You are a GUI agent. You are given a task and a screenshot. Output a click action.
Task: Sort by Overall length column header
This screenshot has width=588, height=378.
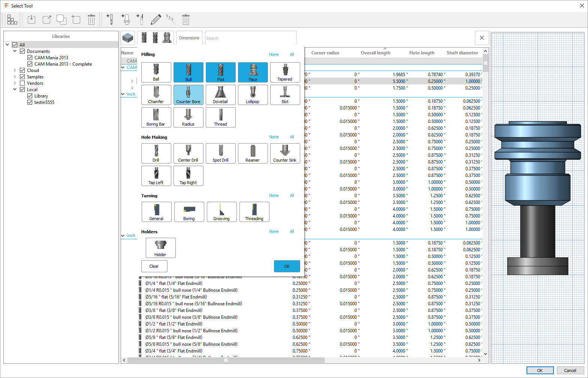[x=376, y=53]
